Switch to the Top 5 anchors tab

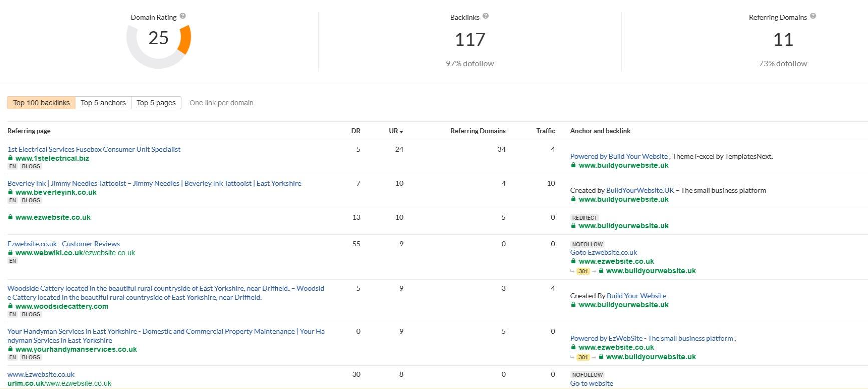pyautogui.click(x=103, y=103)
